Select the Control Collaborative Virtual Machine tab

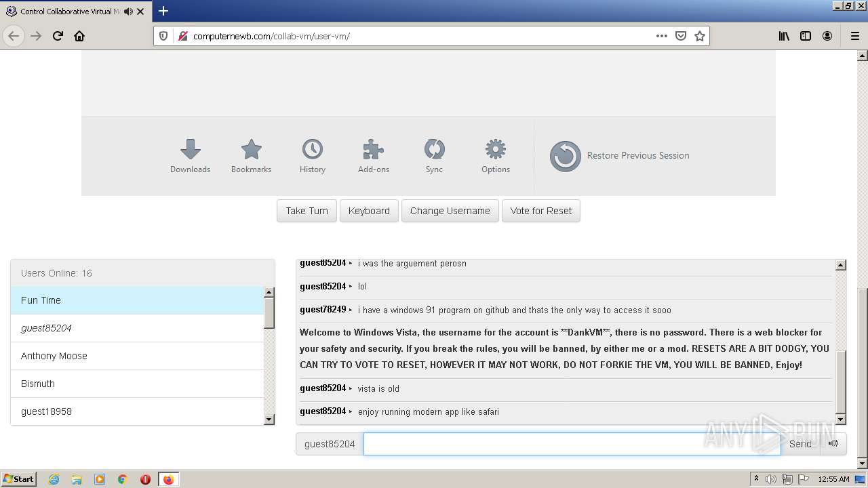[76, 12]
